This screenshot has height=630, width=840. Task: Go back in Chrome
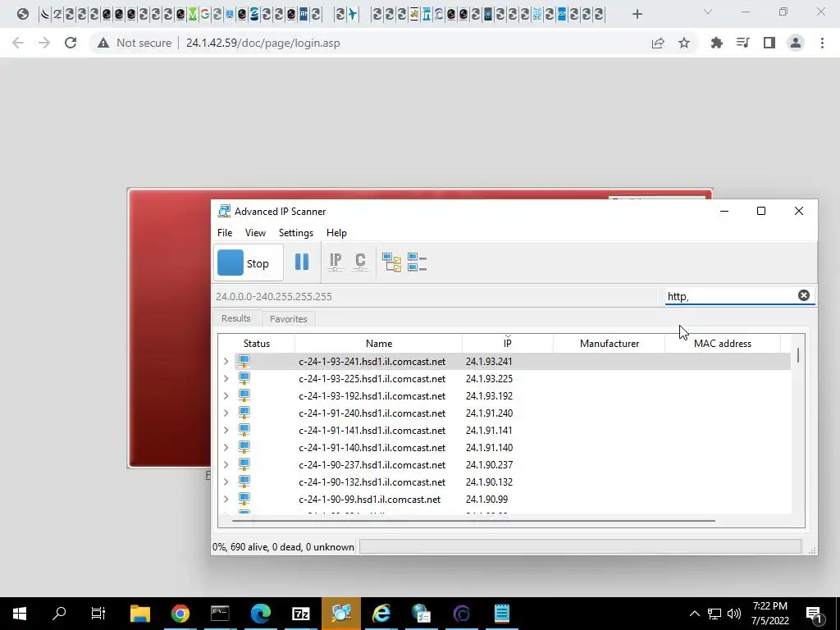(x=18, y=43)
